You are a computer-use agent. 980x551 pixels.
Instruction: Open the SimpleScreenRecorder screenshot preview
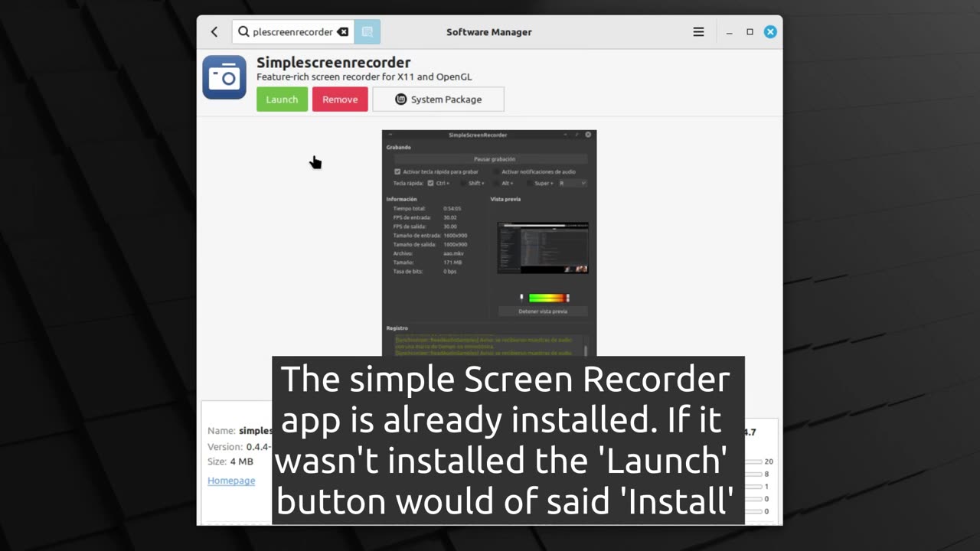489,243
